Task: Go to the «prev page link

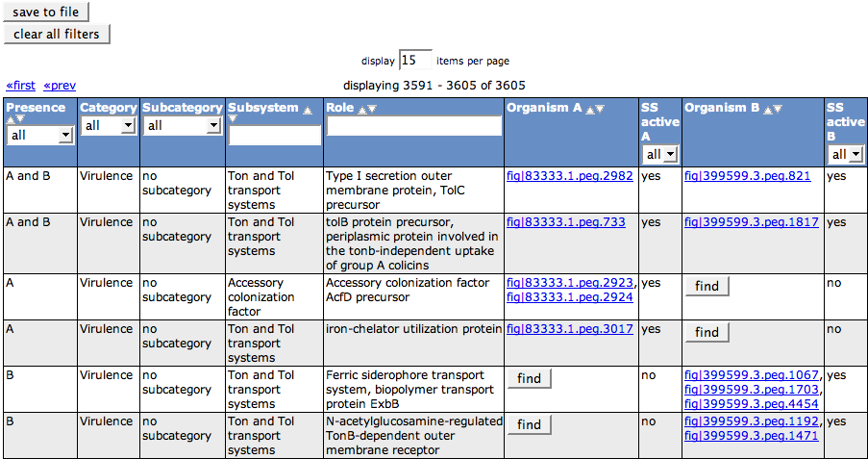Action: tap(60, 86)
